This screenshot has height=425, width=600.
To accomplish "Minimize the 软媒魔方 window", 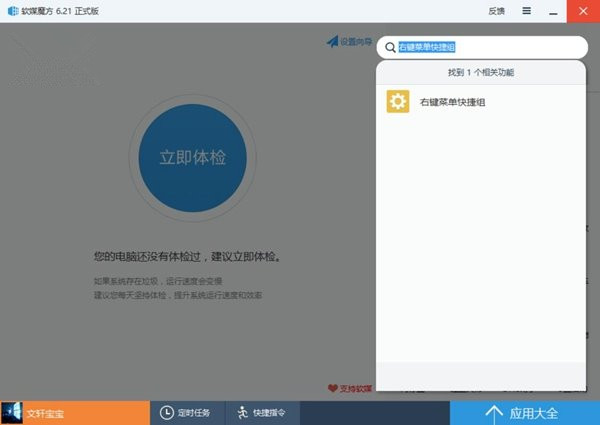I will click(555, 10).
